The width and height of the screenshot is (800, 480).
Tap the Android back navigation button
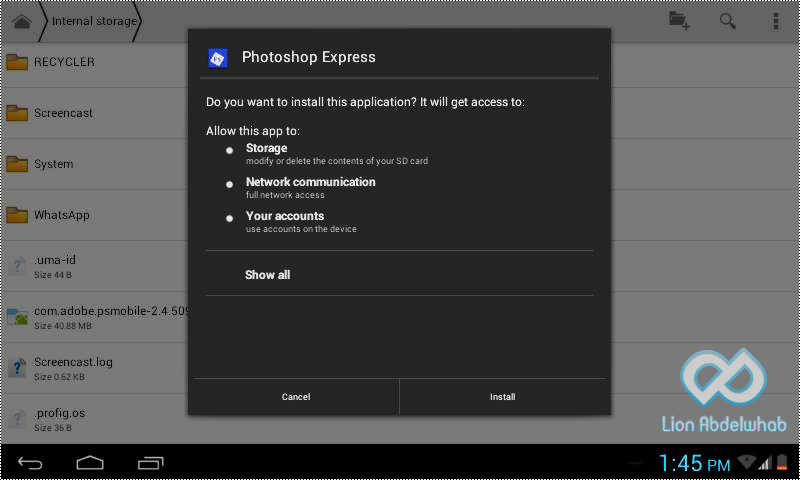point(30,463)
